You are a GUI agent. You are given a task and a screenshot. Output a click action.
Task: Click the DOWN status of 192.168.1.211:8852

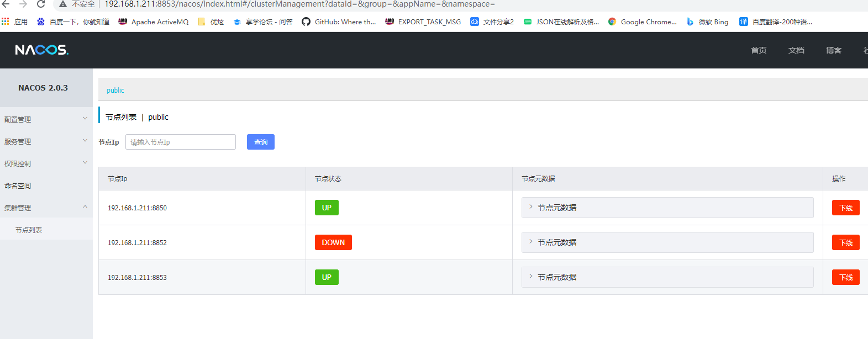333,242
